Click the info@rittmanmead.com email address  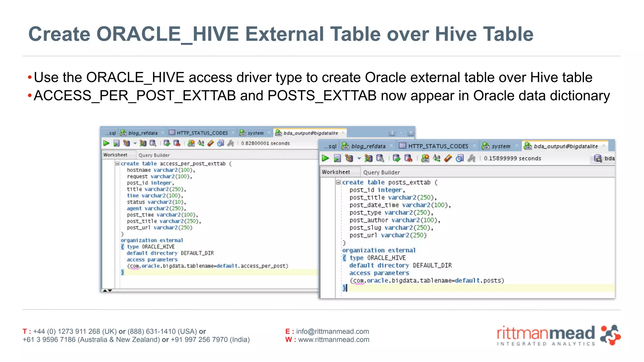coord(332,331)
